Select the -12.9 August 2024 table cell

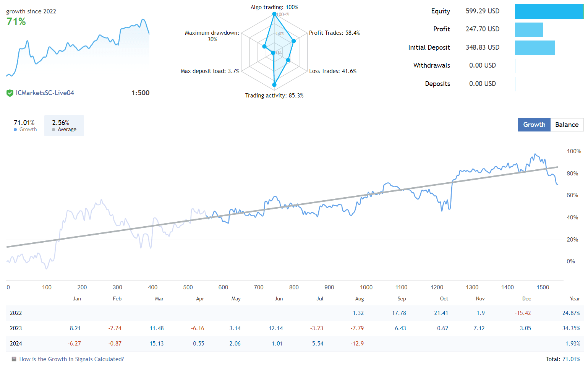[x=357, y=343]
